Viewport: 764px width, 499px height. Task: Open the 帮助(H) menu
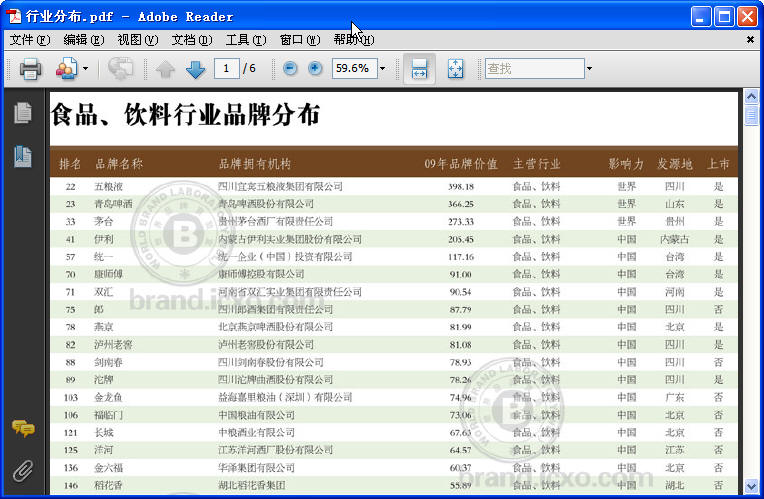[x=354, y=39]
